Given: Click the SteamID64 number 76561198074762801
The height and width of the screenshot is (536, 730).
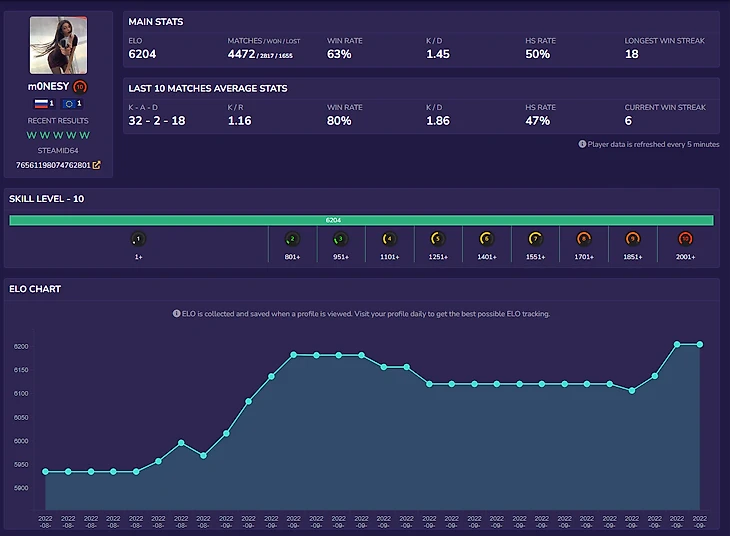Looking at the screenshot, I should click(53, 165).
